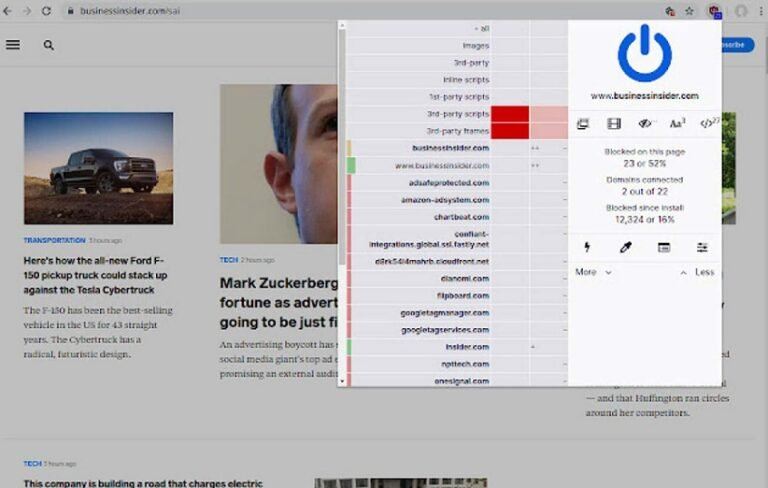This screenshot has height=488, width=768.
Task: Click red global cell for 3rd-party scripts
Action: [510, 114]
